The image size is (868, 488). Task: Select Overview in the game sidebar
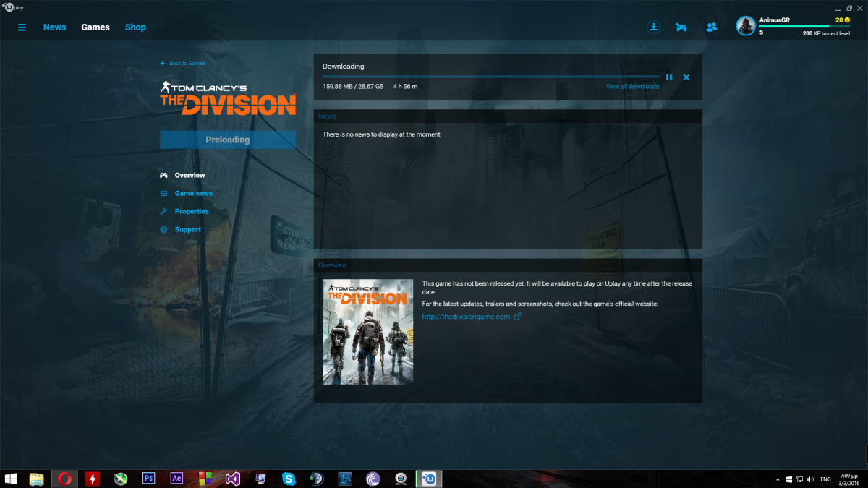point(190,176)
